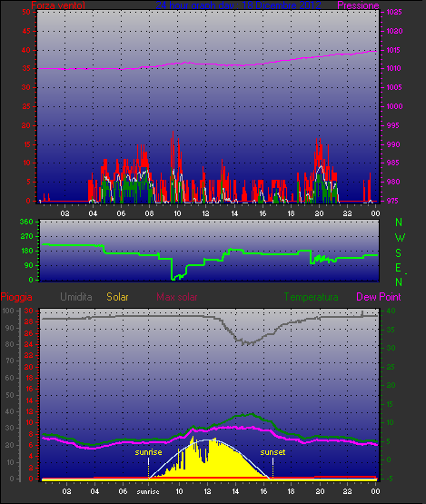Image resolution: width=426 pixels, height=504 pixels.
Task: Click the 24 hour graph date title
Action: (x=238, y=5)
